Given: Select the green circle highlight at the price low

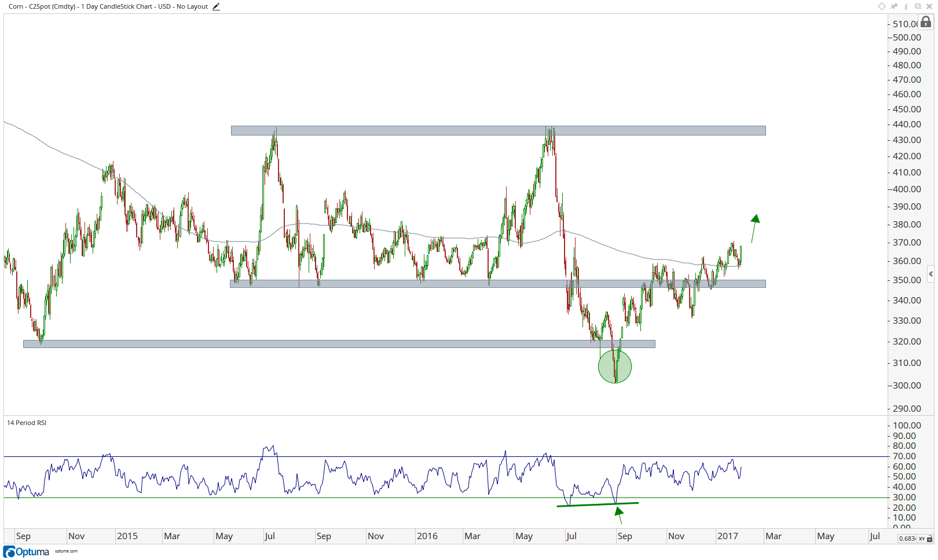Looking at the screenshot, I should [615, 367].
